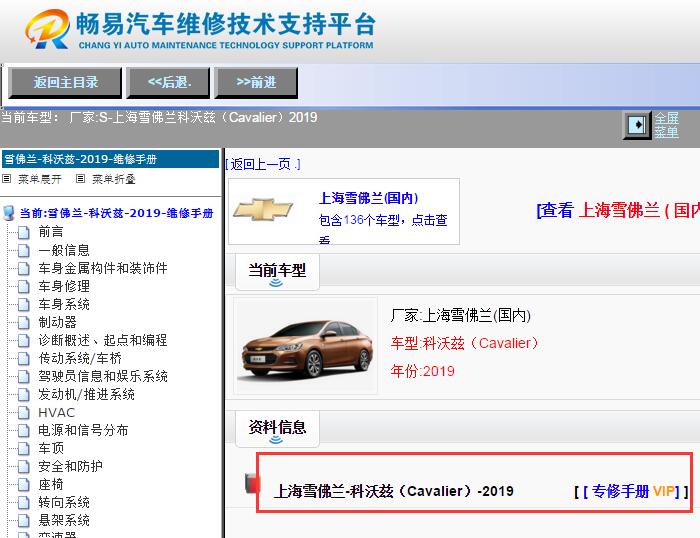Open the 发动机/推进系统 tree item
Screen dimensions: 700x538
pos(86,394)
